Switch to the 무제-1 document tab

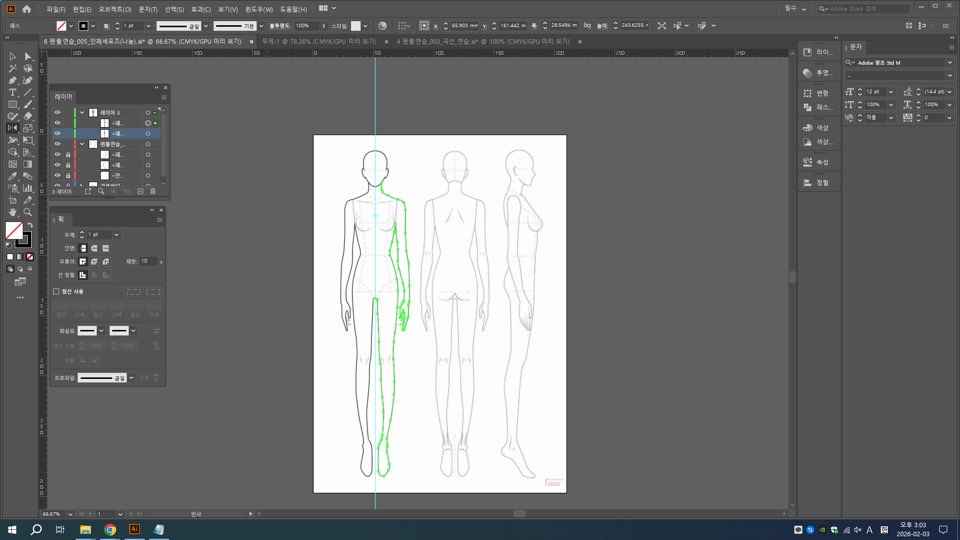(318, 42)
